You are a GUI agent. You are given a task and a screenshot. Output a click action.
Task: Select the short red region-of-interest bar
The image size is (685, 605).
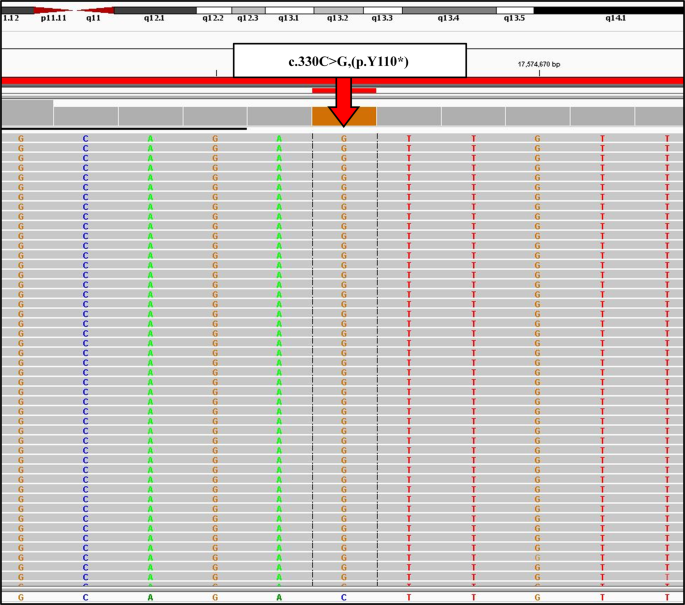344,90
